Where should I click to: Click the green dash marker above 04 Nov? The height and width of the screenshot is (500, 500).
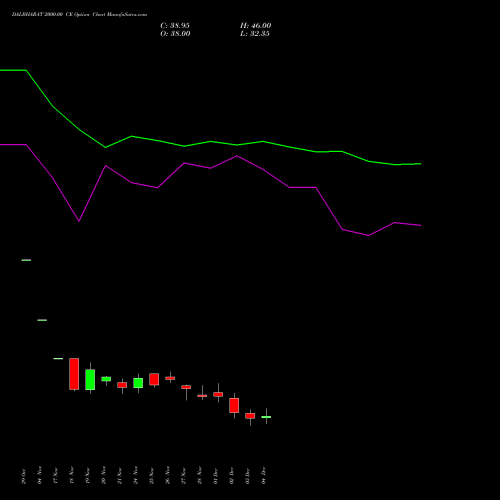pos(42,320)
